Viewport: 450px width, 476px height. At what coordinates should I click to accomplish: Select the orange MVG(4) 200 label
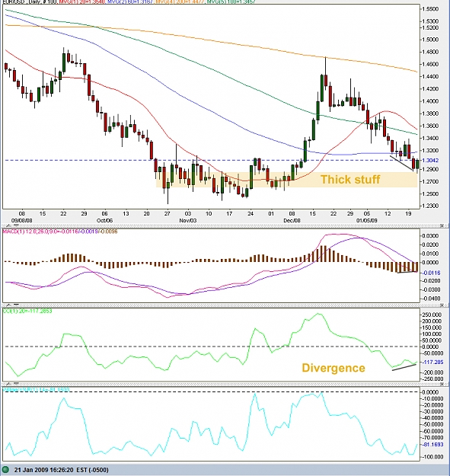click(181, 2)
